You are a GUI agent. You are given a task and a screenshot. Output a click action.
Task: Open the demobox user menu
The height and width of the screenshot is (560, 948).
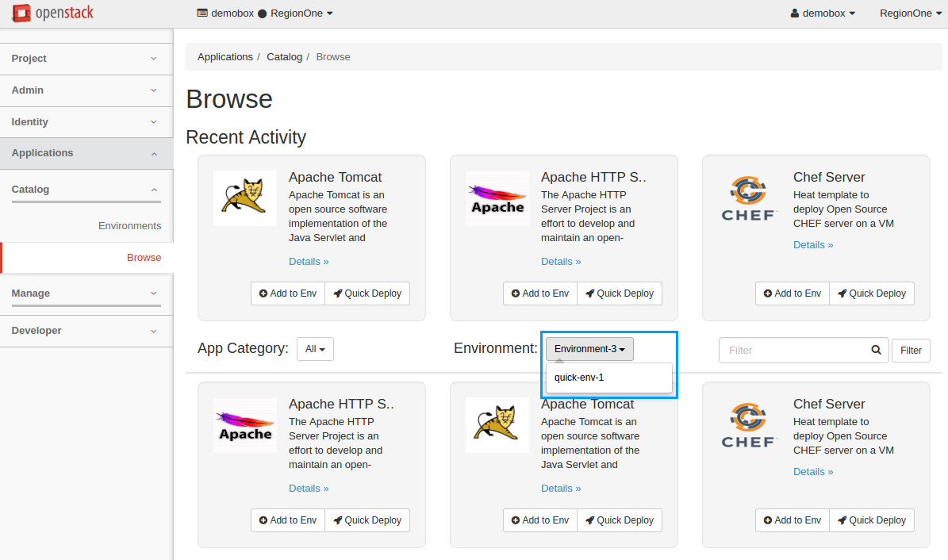[823, 13]
